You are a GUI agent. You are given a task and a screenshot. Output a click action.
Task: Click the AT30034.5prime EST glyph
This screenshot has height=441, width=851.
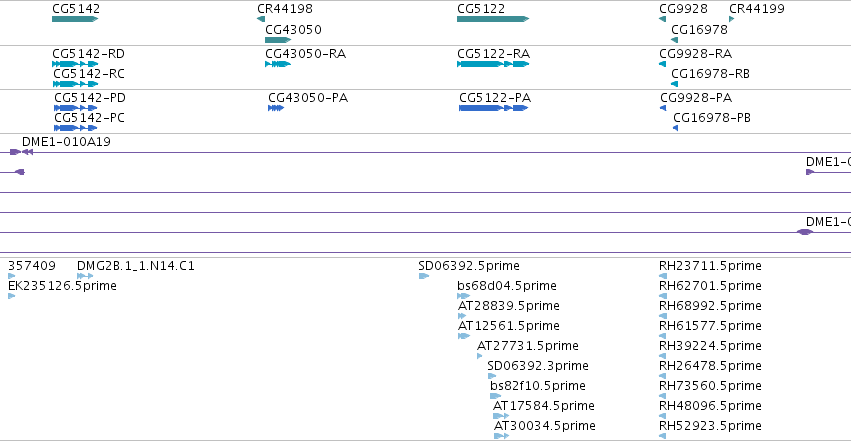point(501,436)
